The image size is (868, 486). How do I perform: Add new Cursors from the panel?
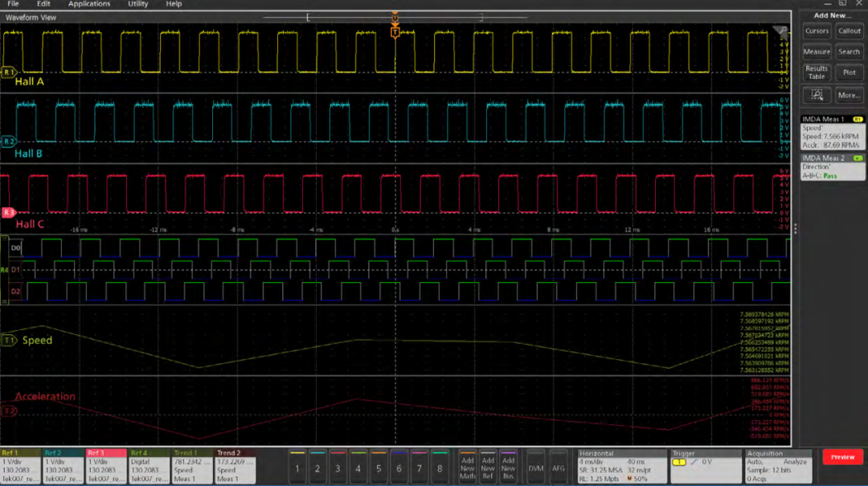(817, 31)
